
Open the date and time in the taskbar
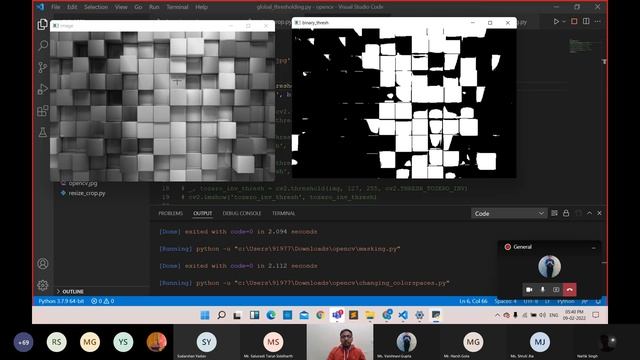[574, 315]
